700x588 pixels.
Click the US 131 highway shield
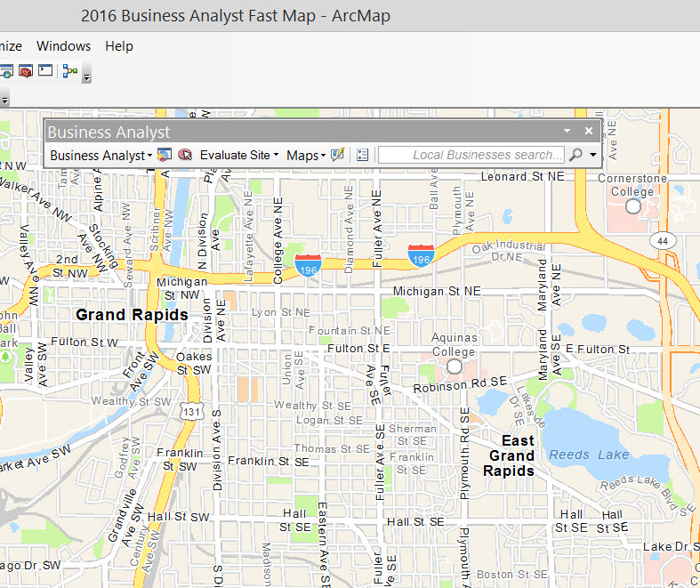(192, 411)
